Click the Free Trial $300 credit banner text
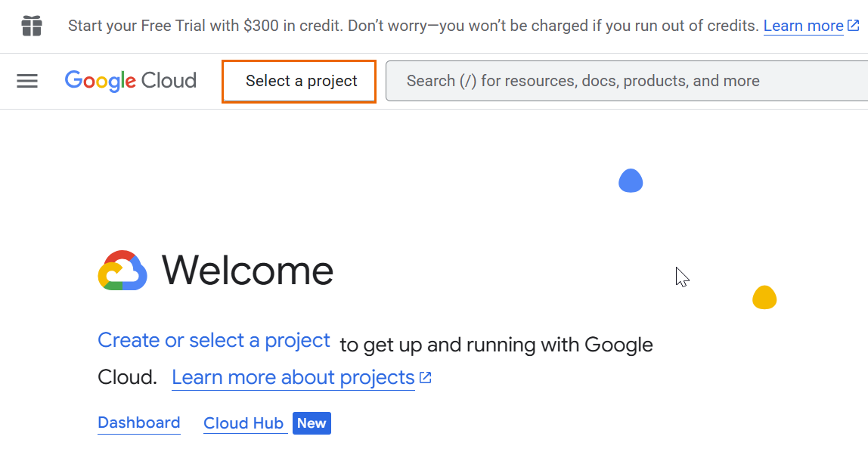 click(413, 26)
